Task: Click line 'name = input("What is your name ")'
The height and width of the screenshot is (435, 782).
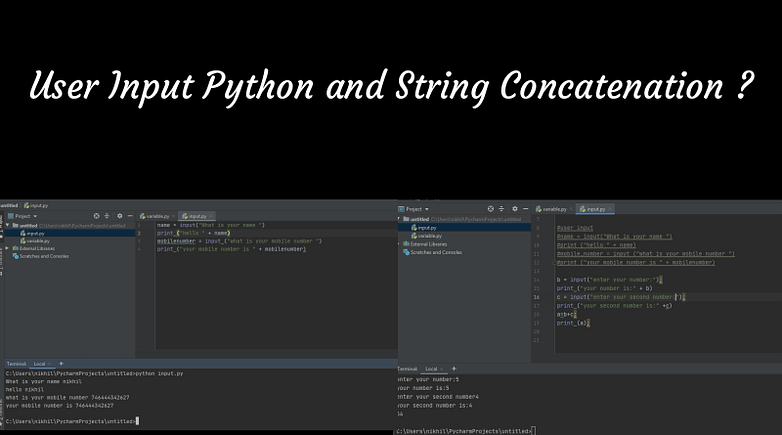Action: point(210,225)
